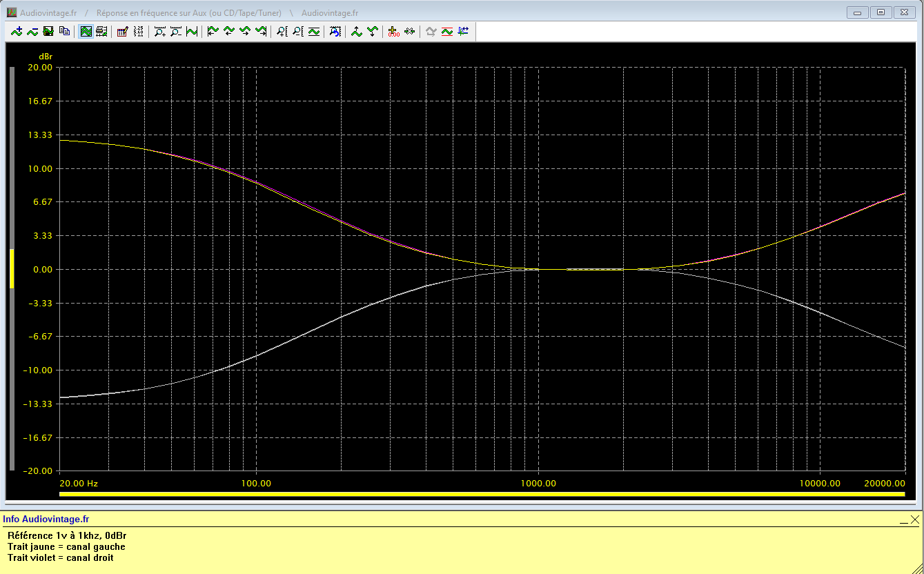The image size is (924, 574).
Task: Click the -20.00 bottom Y-axis value
Action: click(x=38, y=471)
